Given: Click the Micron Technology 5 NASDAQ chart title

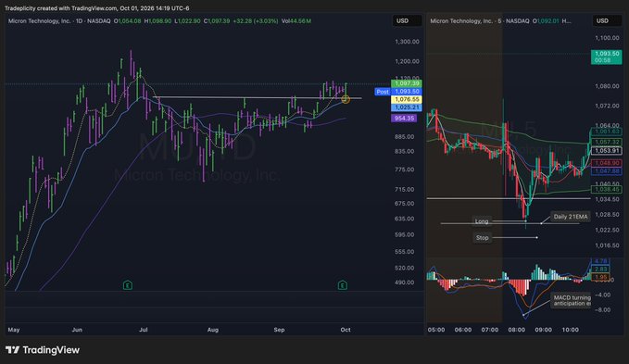Looking at the screenshot, I should coord(479,21).
